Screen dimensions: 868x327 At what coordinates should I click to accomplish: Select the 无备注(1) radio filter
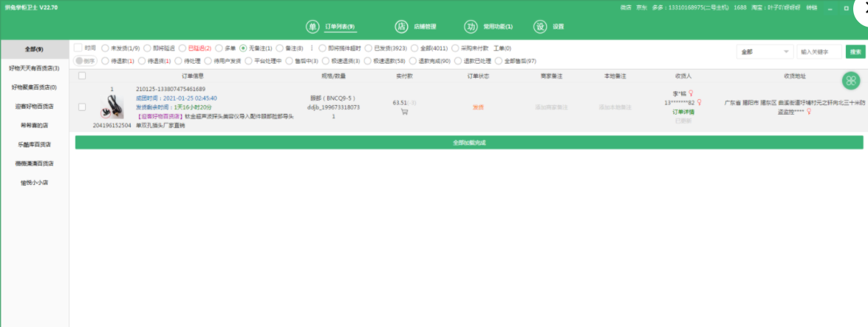click(x=243, y=48)
